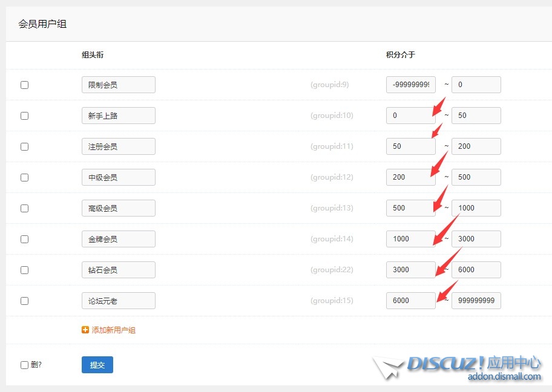Check the 金牌会员 row checkbox

coord(24,240)
